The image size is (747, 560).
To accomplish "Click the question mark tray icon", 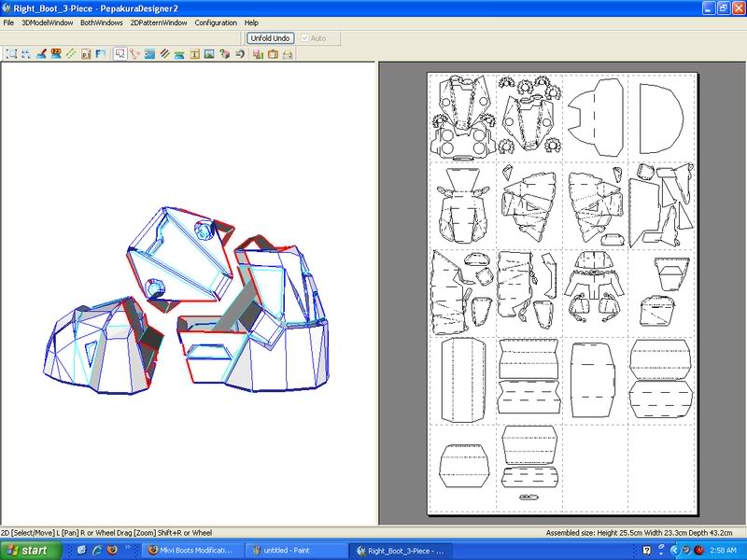I will 646,551.
